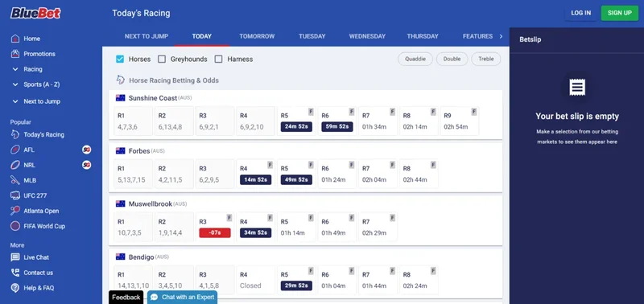Open Sunshine Coast R9 at 02h 54m

click(x=460, y=121)
